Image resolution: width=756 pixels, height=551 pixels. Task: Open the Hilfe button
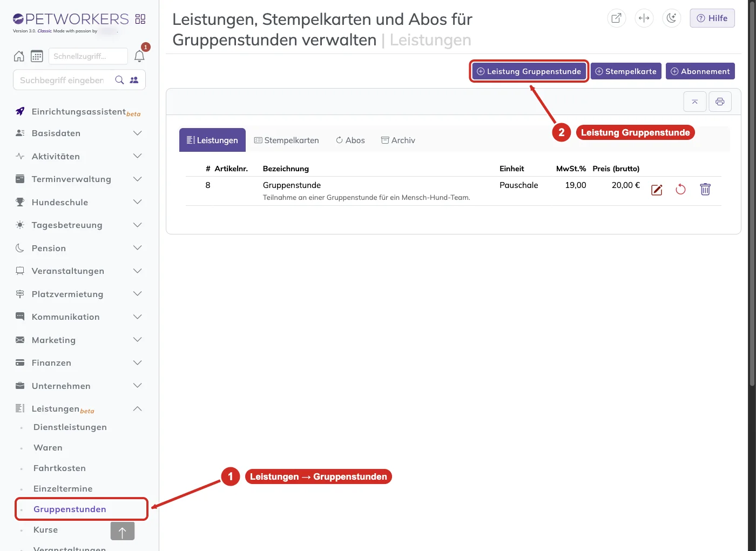click(712, 18)
